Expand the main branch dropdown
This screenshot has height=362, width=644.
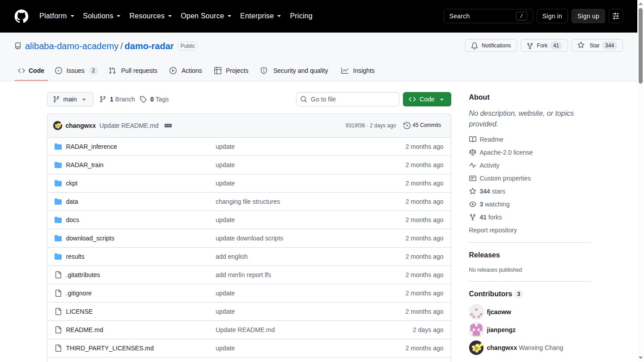[70, 99]
